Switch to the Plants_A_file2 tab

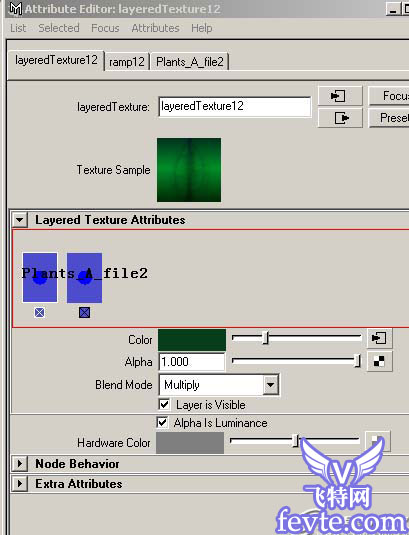(x=190, y=62)
